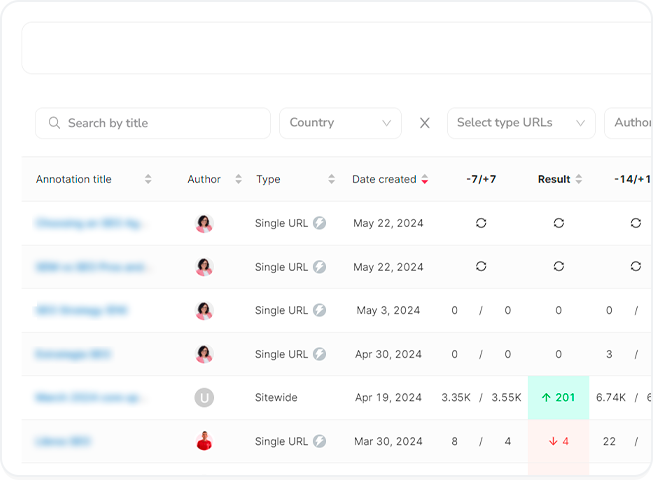653x480 pixels.
Task: Toggle sort on Date created column
Action: 424,180
